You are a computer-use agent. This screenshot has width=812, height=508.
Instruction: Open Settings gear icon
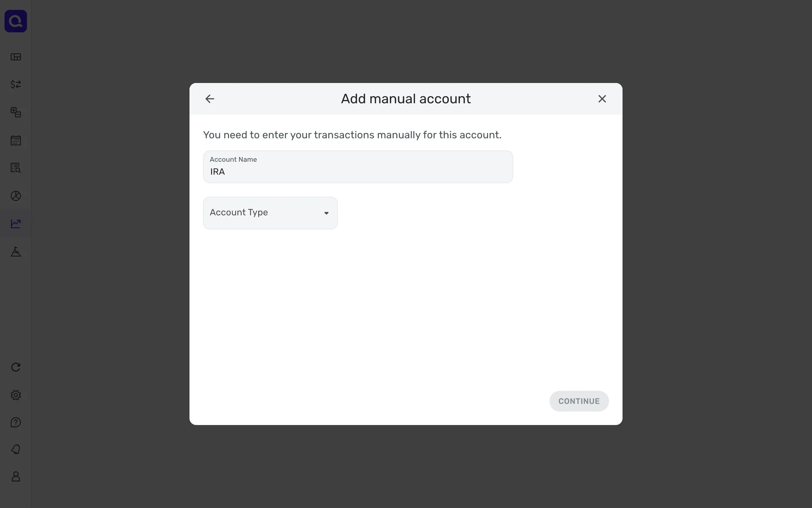click(16, 395)
